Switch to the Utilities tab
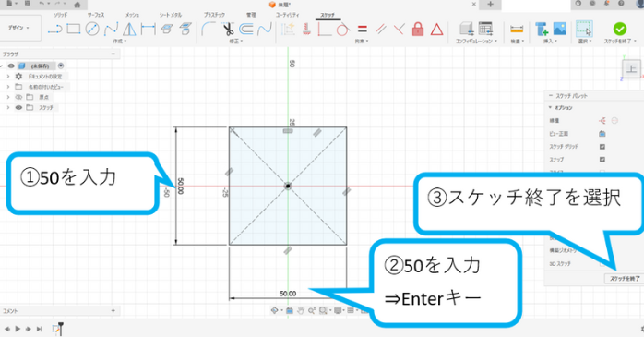The image size is (644, 337). 287,15
